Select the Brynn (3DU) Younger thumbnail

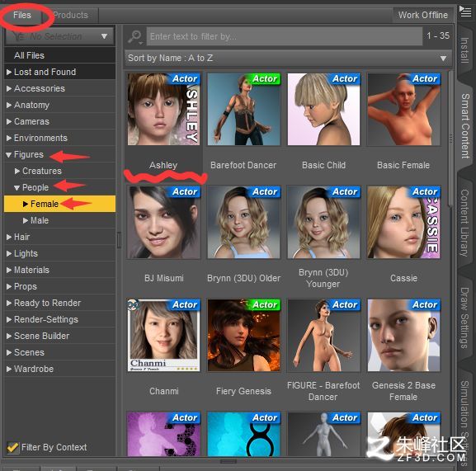[324, 222]
